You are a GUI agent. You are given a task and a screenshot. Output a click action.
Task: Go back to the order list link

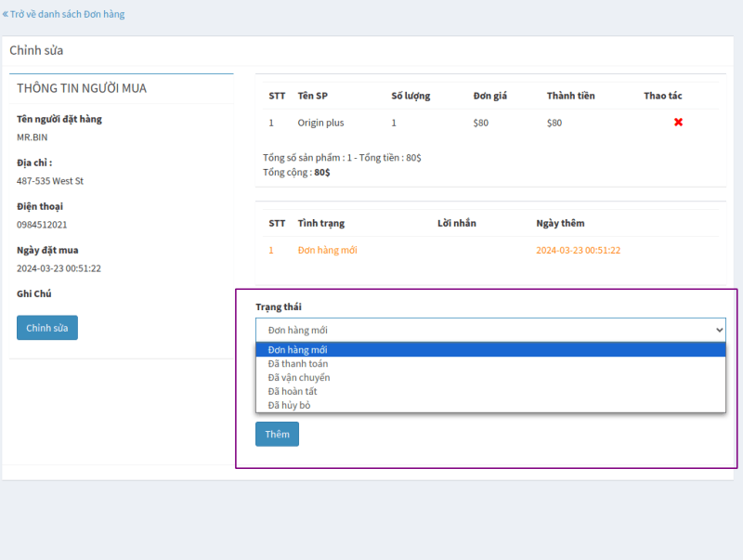click(x=63, y=14)
